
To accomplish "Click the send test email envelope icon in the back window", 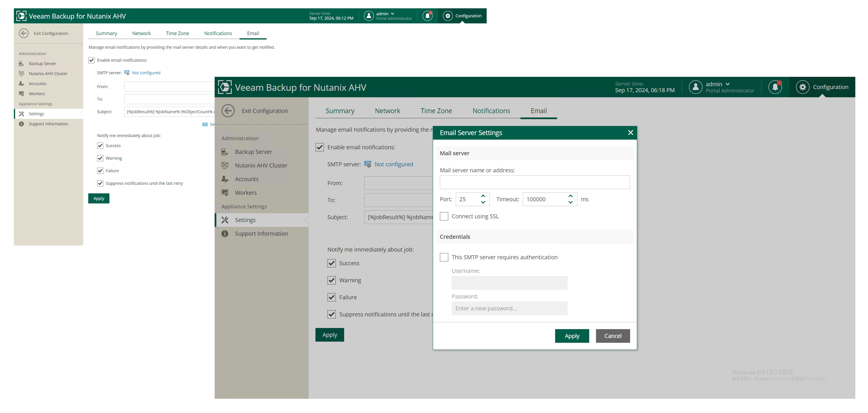I will point(205,124).
